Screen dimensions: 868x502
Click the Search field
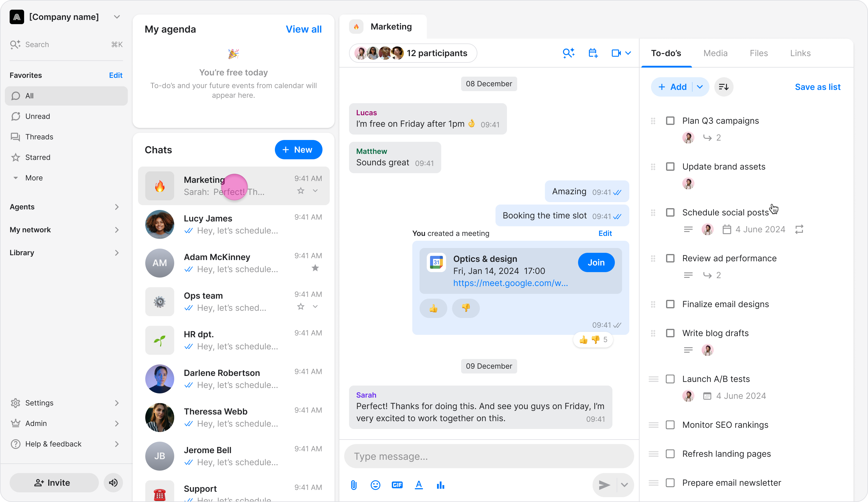[66, 44]
